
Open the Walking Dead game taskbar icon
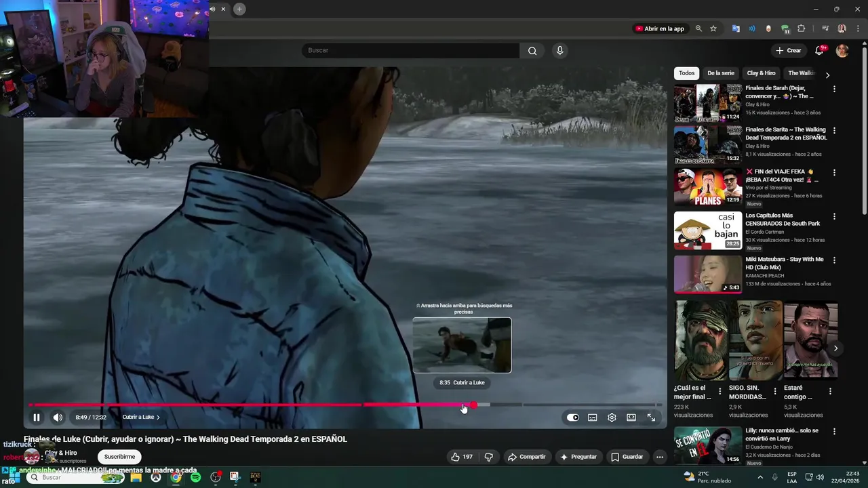[255, 477]
